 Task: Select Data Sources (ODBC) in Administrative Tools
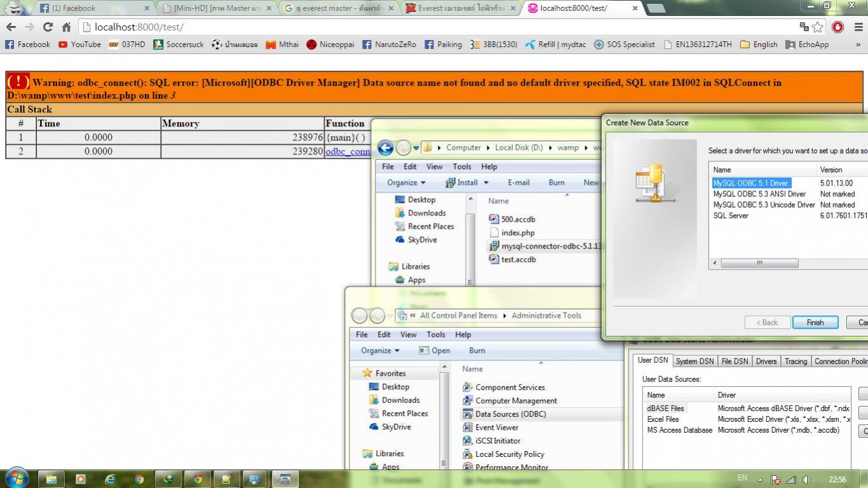pyautogui.click(x=505, y=414)
